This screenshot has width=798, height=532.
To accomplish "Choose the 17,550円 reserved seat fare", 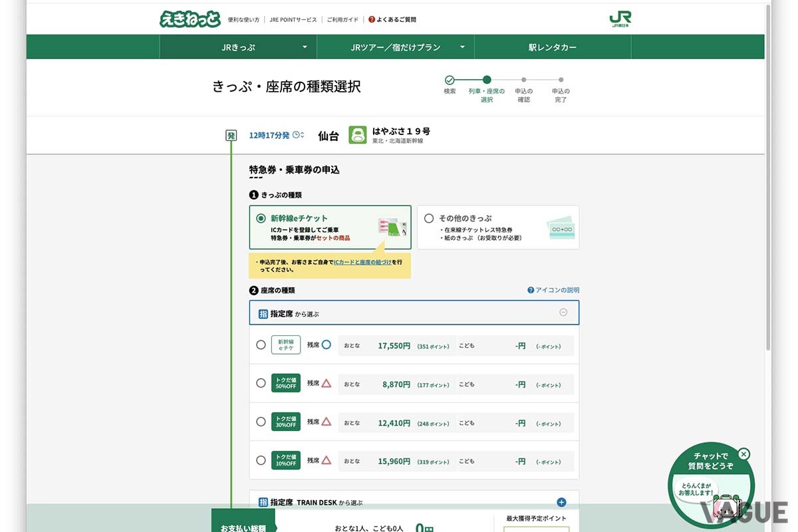I will 261,345.
